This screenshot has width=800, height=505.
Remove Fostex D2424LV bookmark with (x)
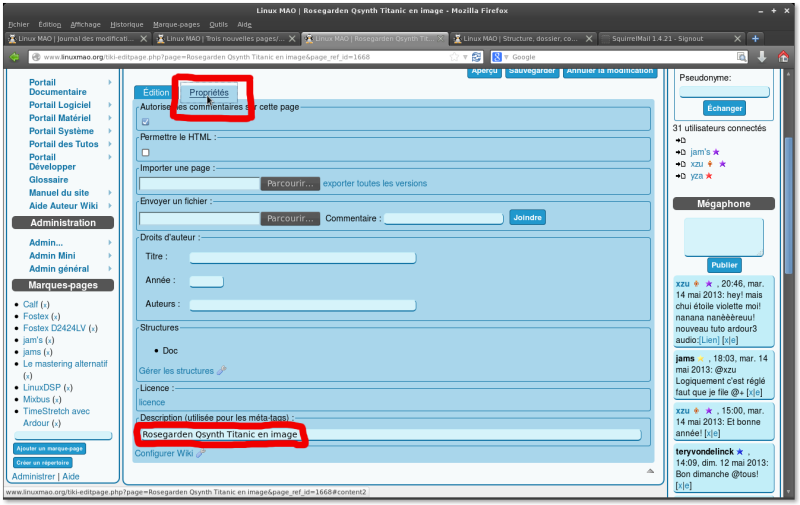click(x=93, y=329)
